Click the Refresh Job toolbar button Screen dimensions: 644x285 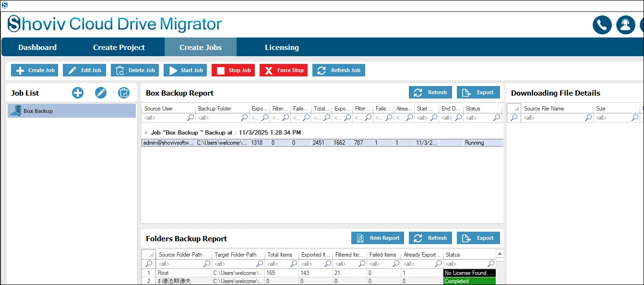pyautogui.click(x=339, y=70)
